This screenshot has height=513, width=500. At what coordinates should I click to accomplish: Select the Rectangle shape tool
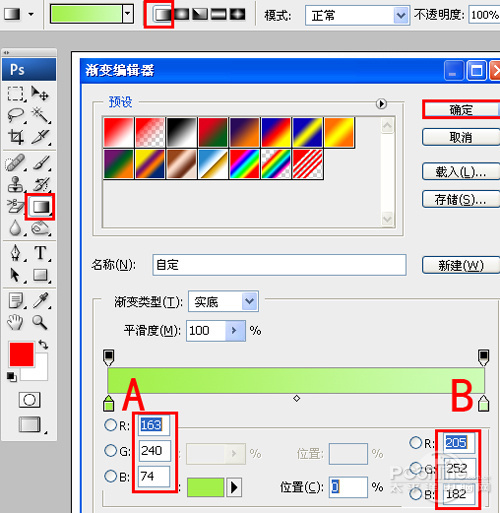40,275
